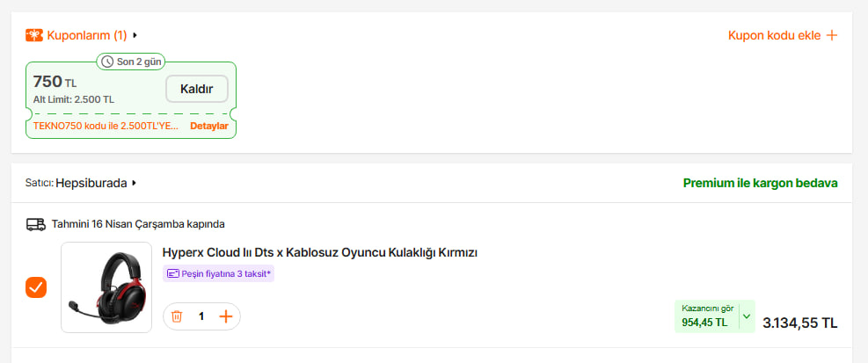The width and height of the screenshot is (868, 363).
Task: Click the plus icon beside Kupon kodu ekle
Action: pyautogui.click(x=831, y=36)
